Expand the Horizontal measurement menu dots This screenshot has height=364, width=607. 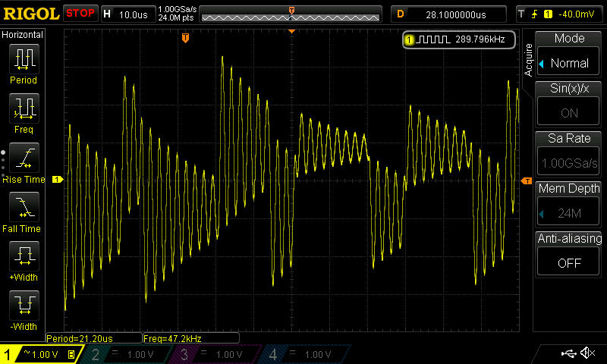coord(3,161)
